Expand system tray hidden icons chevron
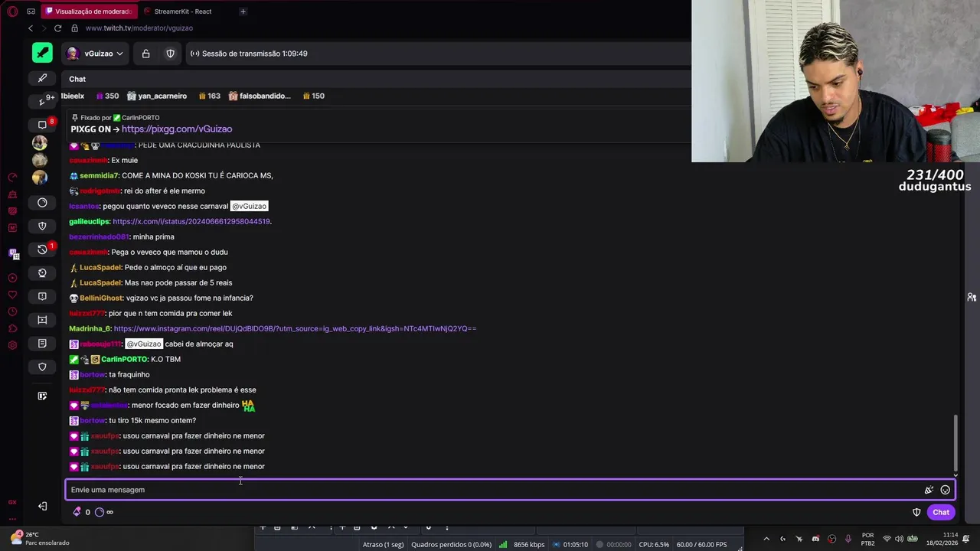Screen dimensions: 980x551 click(x=766, y=539)
